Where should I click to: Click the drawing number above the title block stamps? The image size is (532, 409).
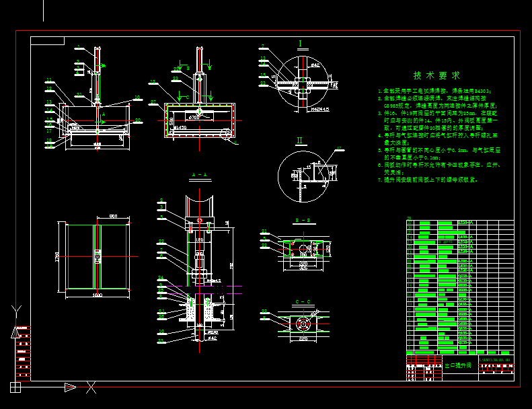[495, 359]
